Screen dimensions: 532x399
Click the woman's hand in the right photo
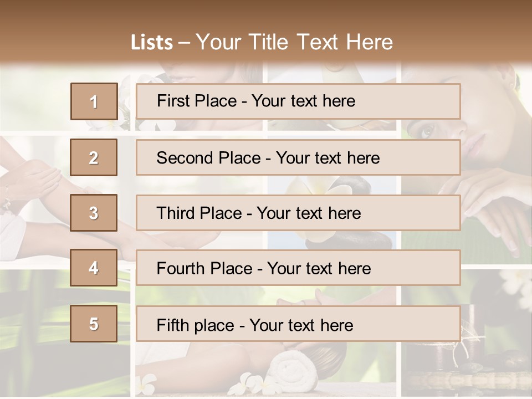(495, 207)
